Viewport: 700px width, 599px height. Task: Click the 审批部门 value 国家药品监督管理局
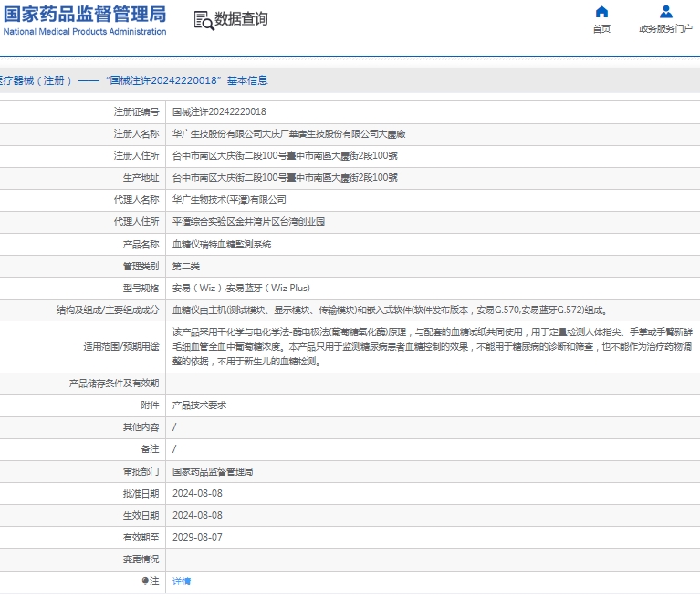coord(213,472)
